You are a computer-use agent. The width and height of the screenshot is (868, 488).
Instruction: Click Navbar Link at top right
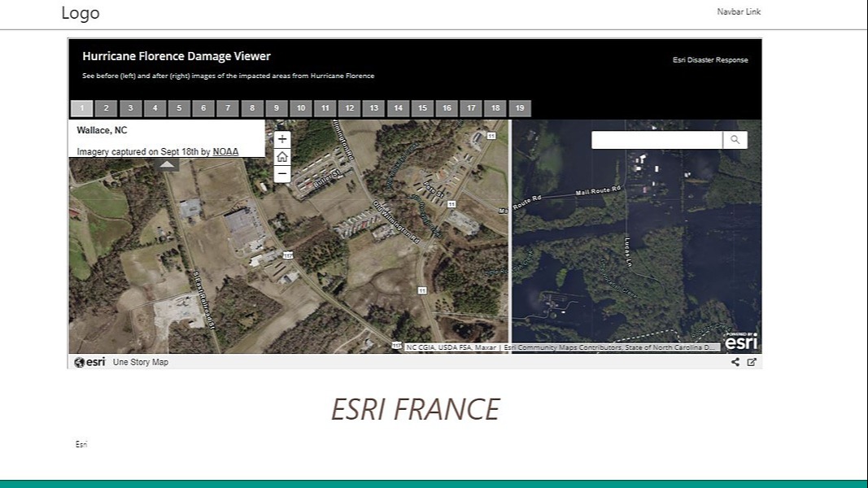739,11
